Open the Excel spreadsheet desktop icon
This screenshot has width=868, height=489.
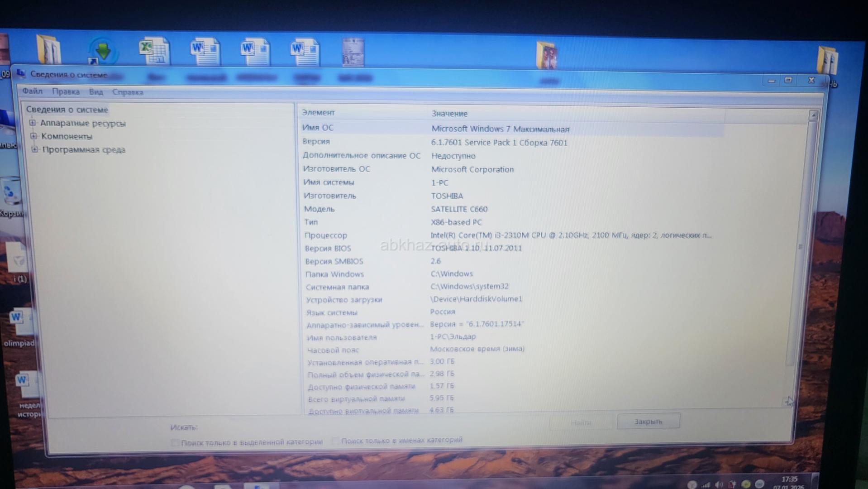[154, 51]
